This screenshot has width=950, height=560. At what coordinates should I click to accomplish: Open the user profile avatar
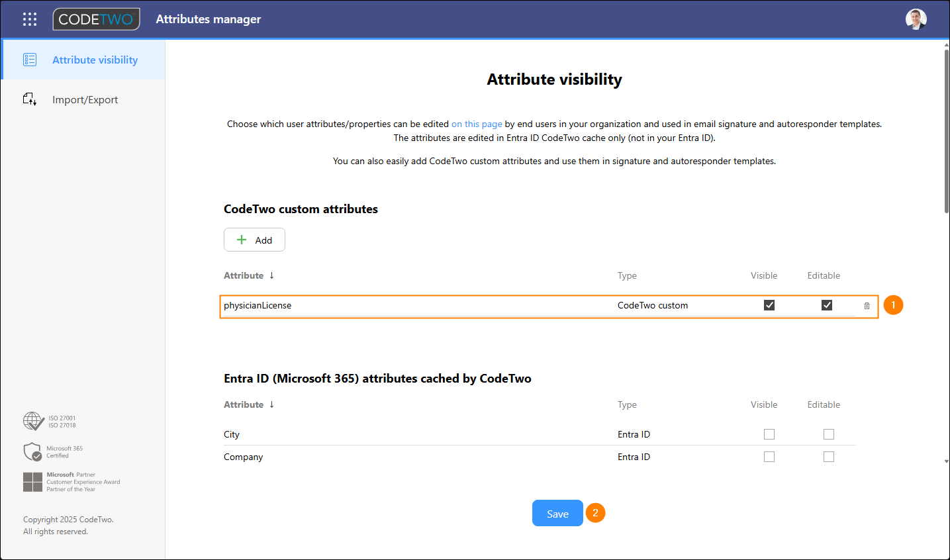point(916,19)
